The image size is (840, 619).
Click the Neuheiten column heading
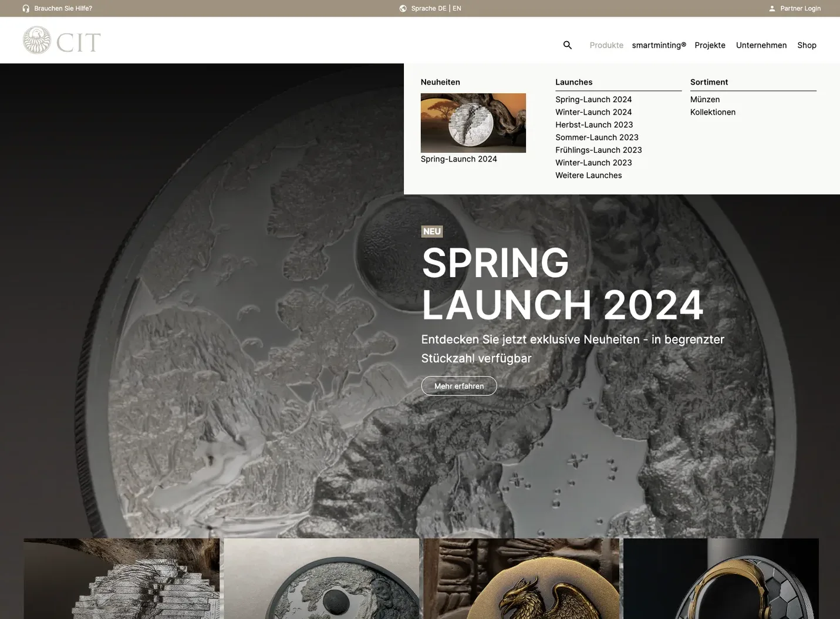tap(440, 82)
